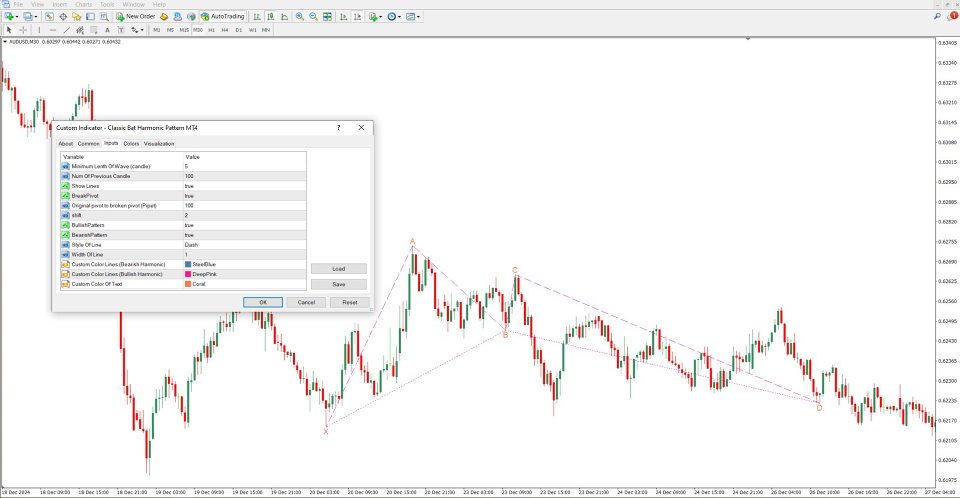
Task: Switch to the Common tab
Action: [88, 143]
